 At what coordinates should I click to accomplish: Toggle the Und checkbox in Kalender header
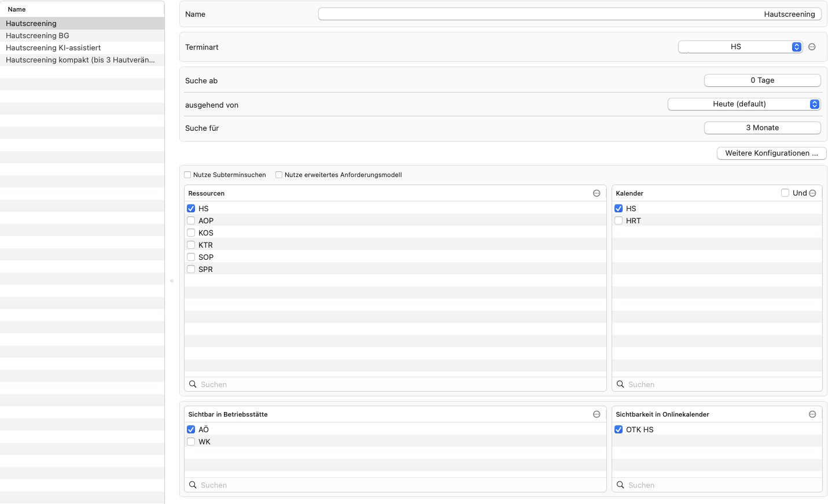tap(785, 193)
